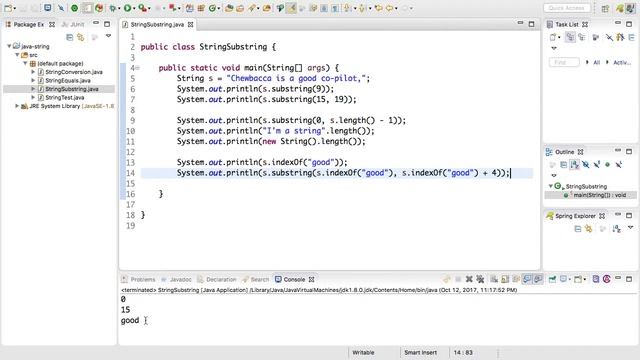
Task: Click the Debug bug icon in the toolbar
Action: click(112, 8)
